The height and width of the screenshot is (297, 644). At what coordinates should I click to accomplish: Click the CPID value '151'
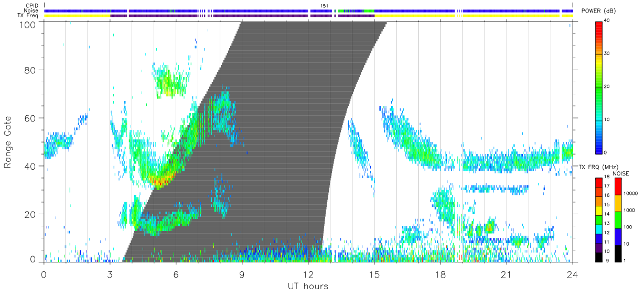tap(325, 6)
